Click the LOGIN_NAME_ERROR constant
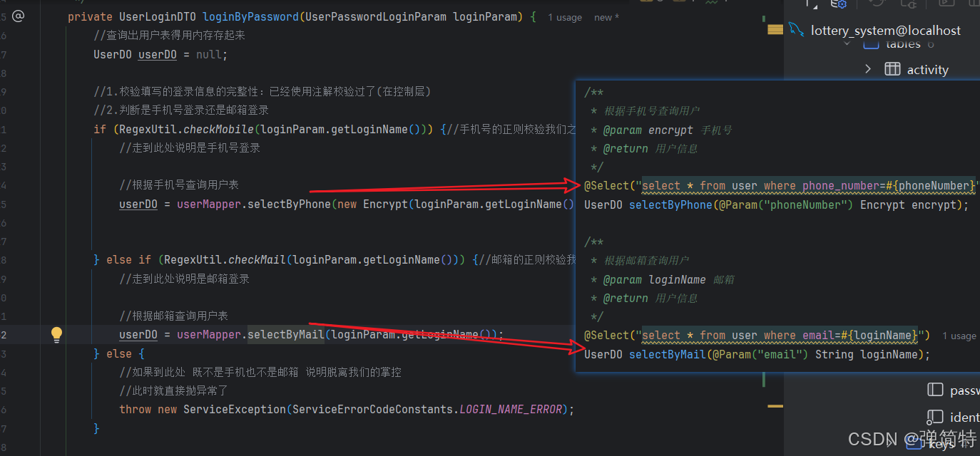 coord(511,409)
